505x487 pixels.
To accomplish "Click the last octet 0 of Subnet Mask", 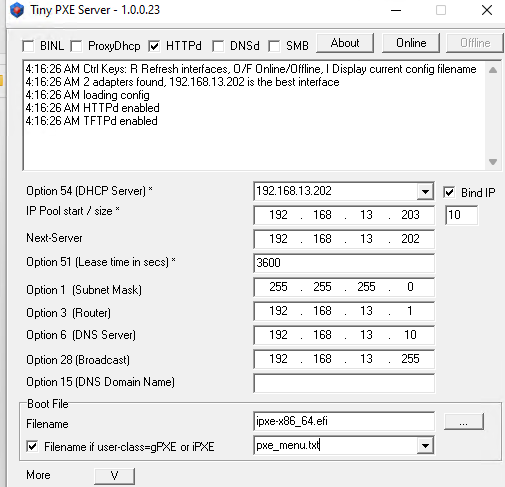I will 410,287.
